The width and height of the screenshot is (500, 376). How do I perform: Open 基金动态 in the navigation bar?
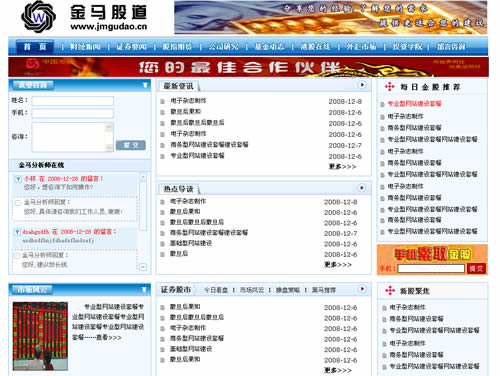[x=269, y=47]
